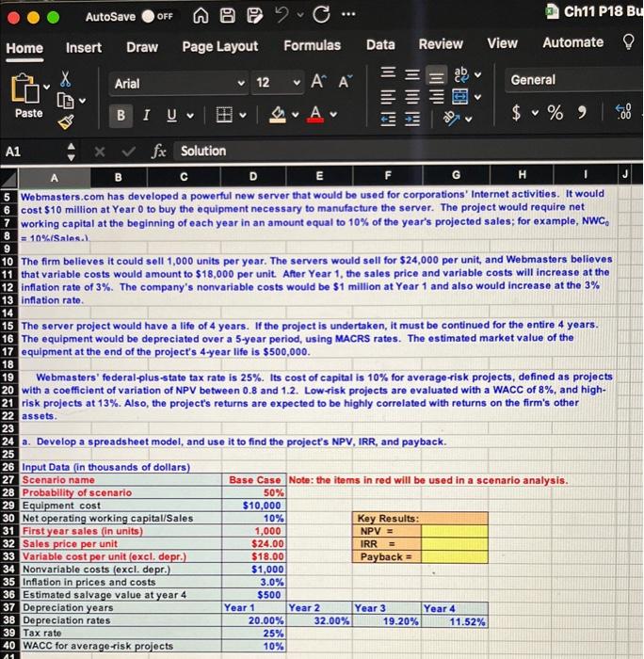Switch to the Insert ribbon tab
This screenshot has width=644, height=659.
(84, 47)
